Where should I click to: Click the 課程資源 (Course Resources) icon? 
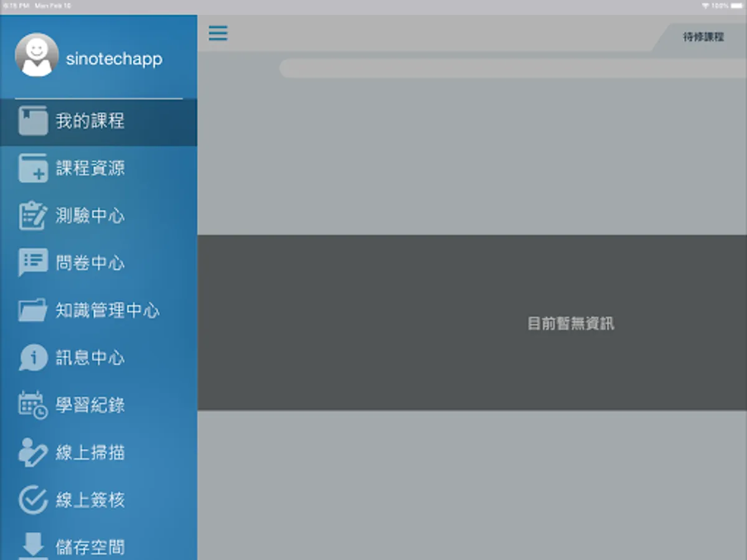32,168
